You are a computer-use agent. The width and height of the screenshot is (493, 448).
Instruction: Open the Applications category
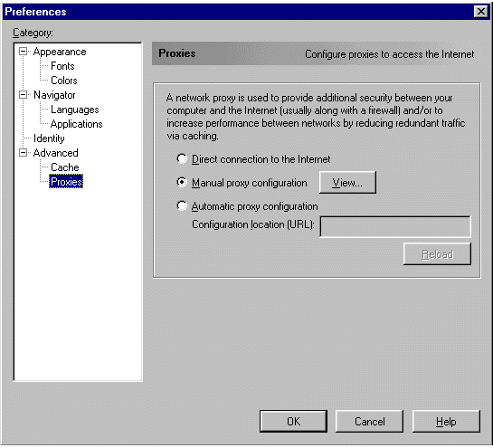76,124
